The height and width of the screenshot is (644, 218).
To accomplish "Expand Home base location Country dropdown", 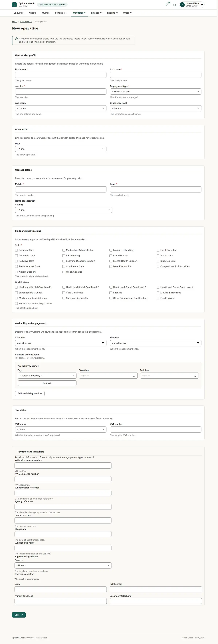I will click(x=63, y=210).
